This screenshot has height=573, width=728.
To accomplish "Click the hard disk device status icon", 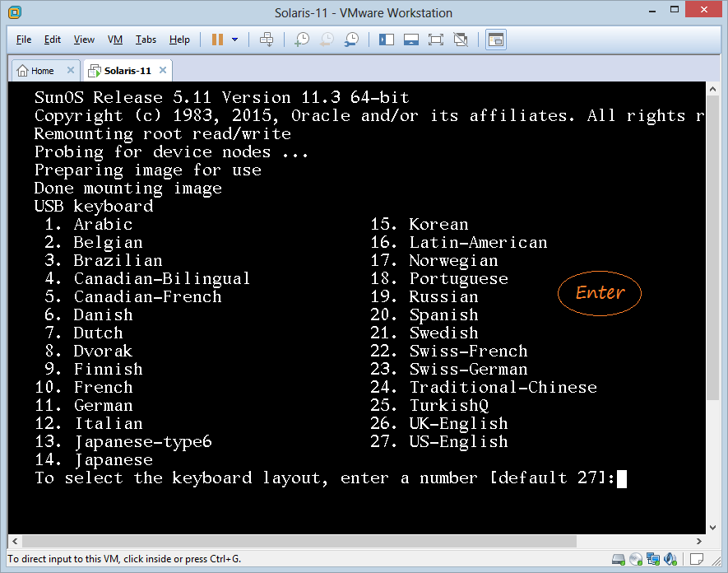I will click(x=619, y=559).
